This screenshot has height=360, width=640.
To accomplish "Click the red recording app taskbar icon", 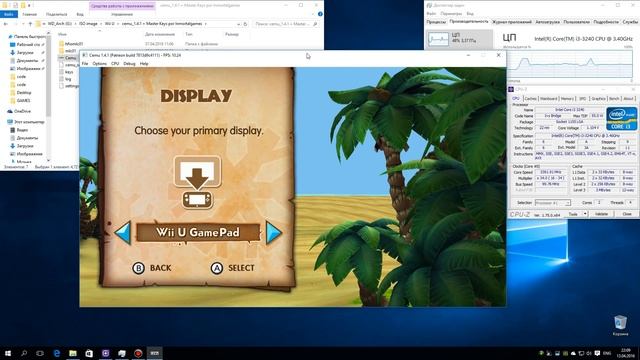I will 138,353.
